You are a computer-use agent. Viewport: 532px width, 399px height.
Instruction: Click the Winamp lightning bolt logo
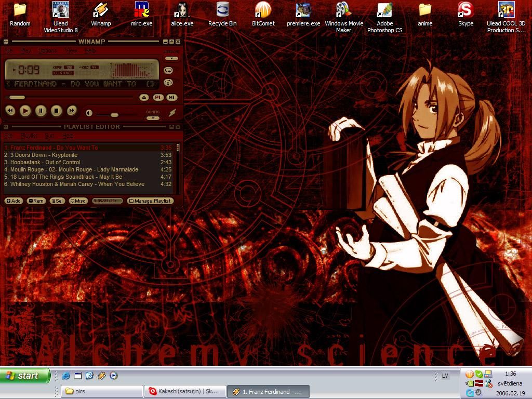(172, 113)
